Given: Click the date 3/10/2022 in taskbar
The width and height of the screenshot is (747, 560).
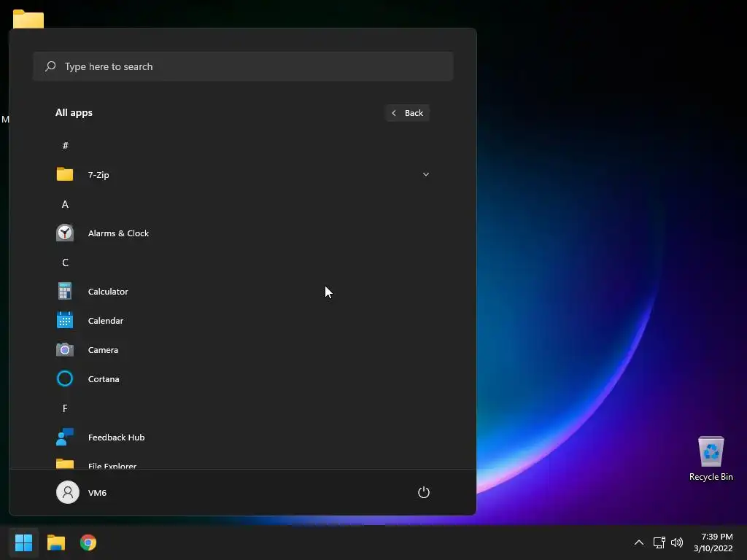Looking at the screenshot, I should tap(713, 548).
